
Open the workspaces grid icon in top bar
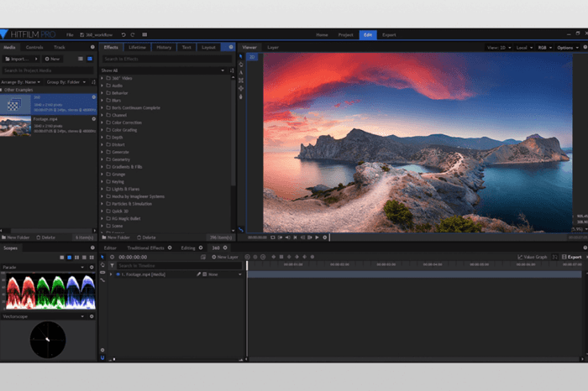tap(144, 35)
